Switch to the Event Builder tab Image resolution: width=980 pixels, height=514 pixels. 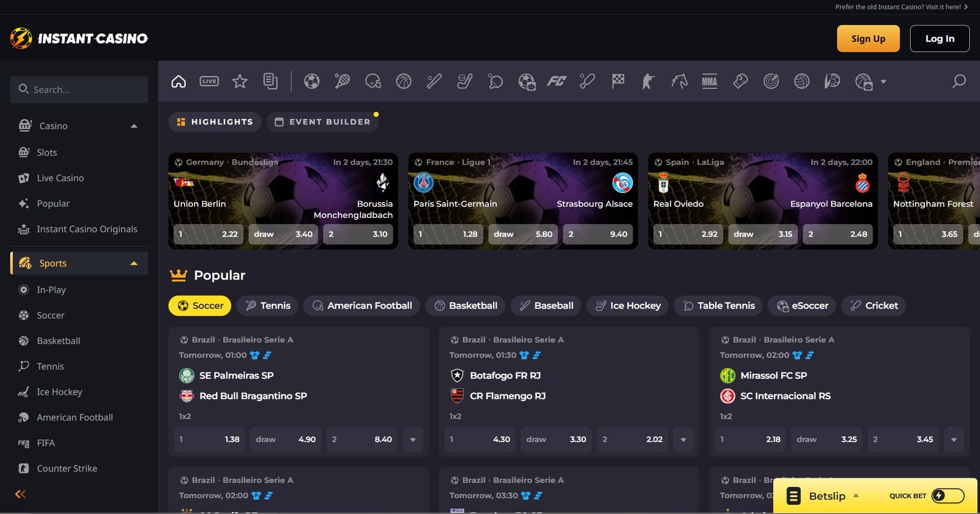323,122
